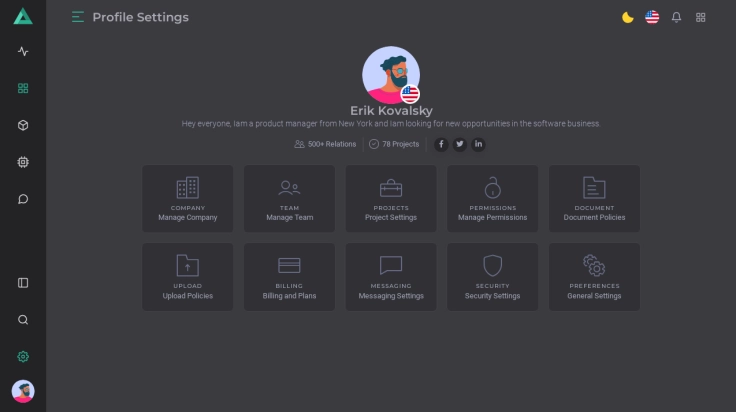Open the notifications bell

click(677, 17)
